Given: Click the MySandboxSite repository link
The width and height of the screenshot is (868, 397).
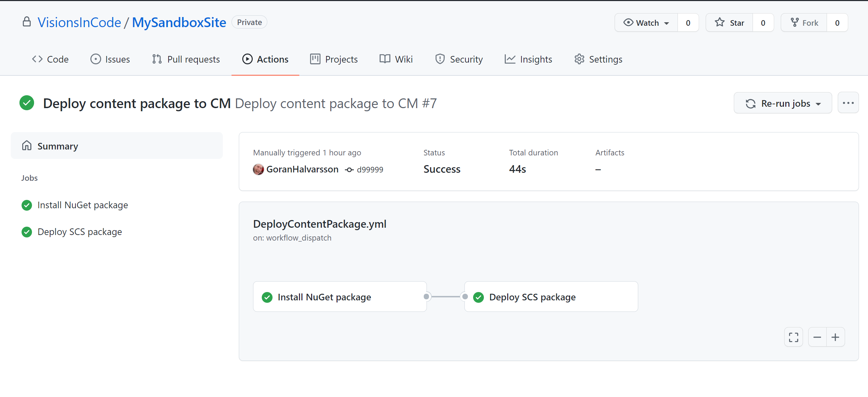Looking at the screenshot, I should [179, 23].
